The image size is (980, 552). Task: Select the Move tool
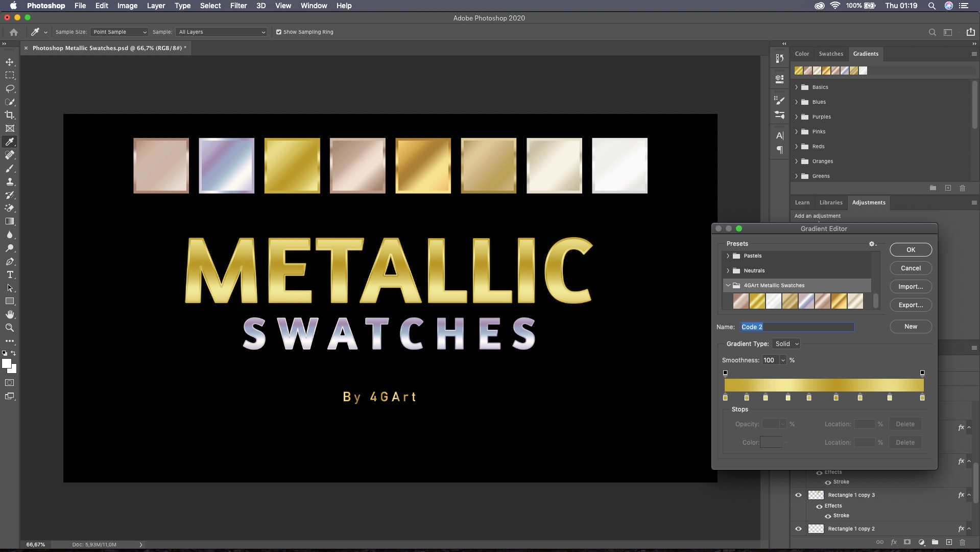click(10, 61)
